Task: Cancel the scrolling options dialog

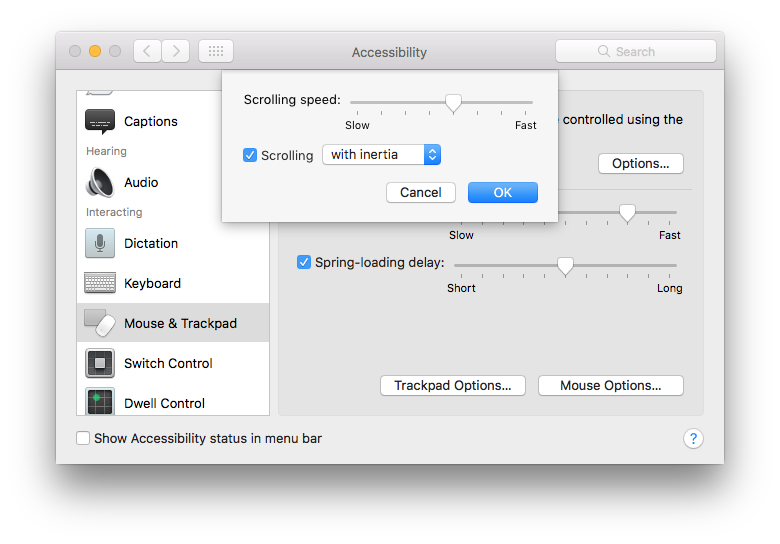Action: (420, 192)
